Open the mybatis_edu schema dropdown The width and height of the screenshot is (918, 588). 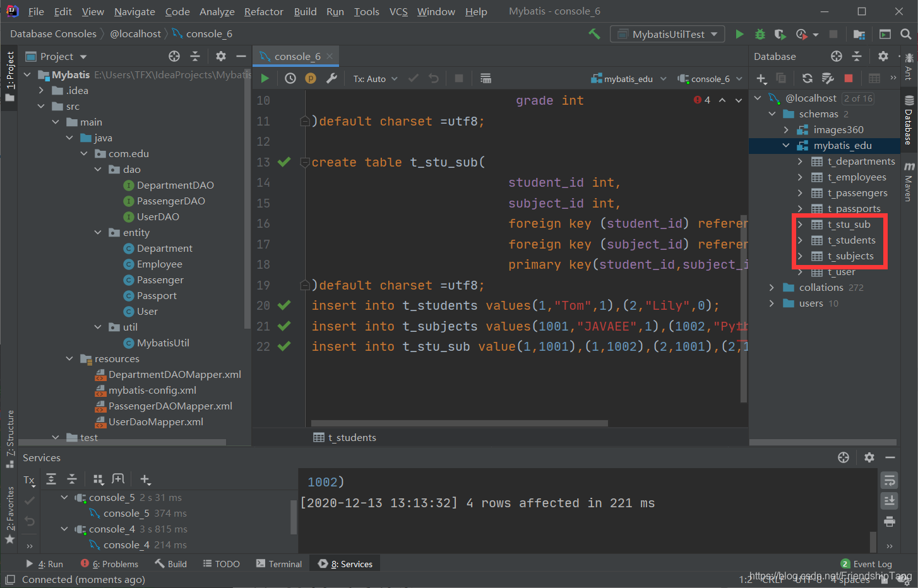(x=629, y=79)
